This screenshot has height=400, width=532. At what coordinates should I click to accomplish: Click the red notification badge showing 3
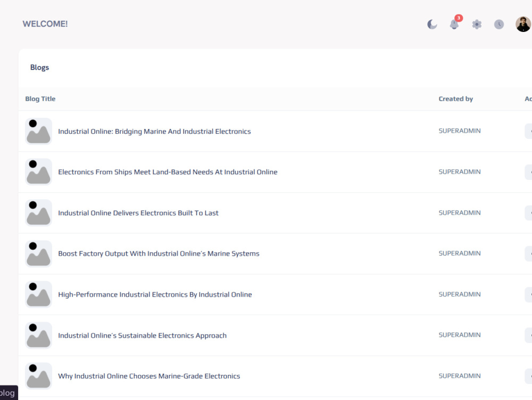(458, 18)
